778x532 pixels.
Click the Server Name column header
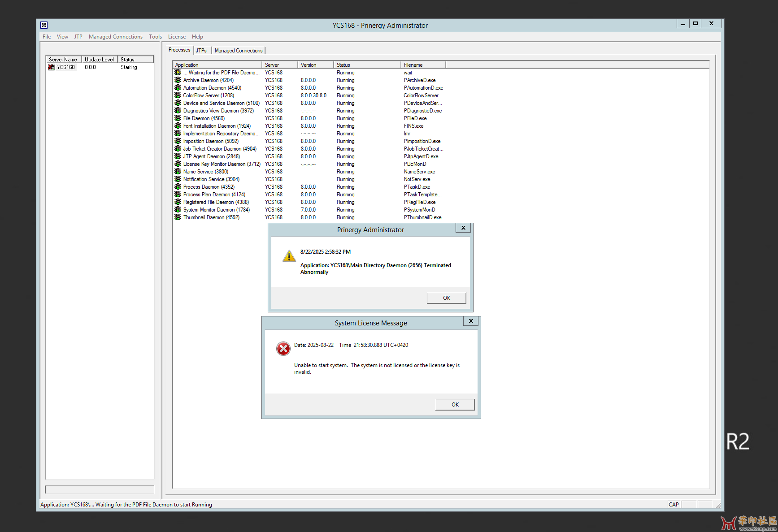64,60
